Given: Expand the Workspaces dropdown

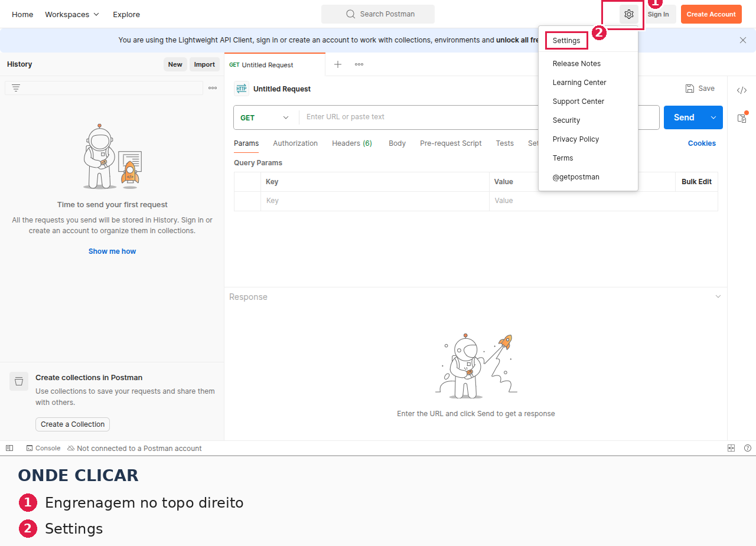Looking at the screenshot, I should [x=72, y=14].
